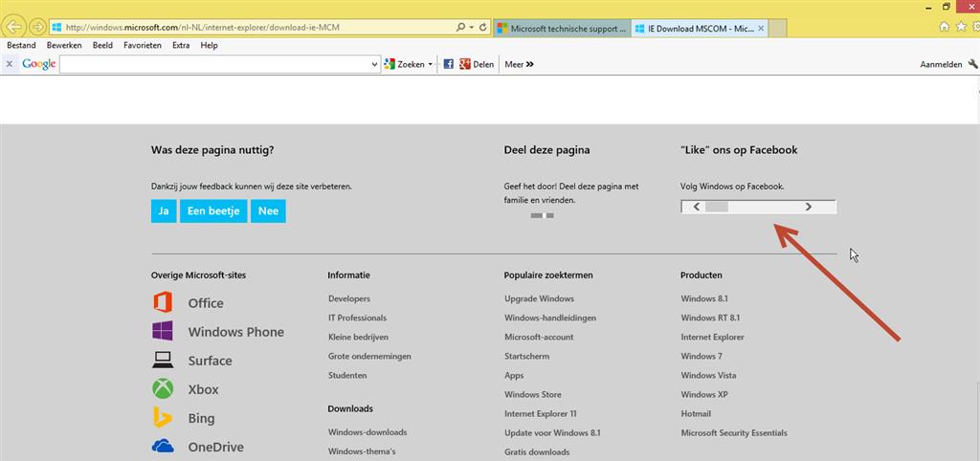
Task: Open the Bewerken menu
Action: point(64,46)
